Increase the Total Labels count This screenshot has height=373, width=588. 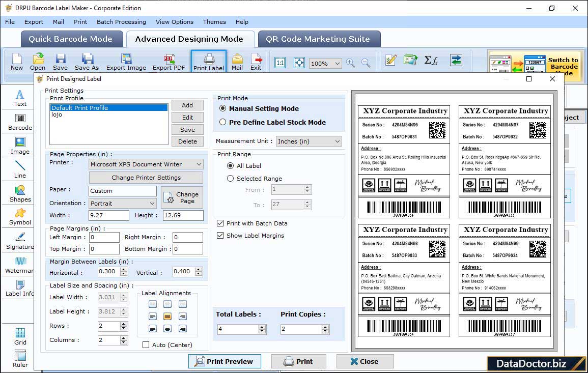click(x=262, y=327)
